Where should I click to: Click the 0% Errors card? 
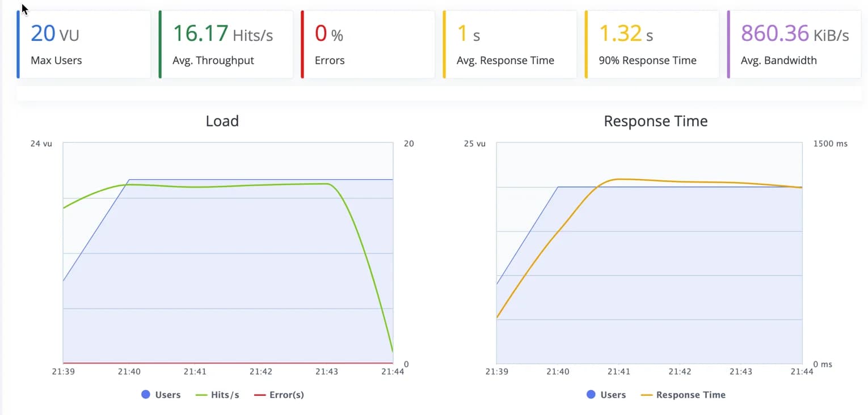point(367,43)
